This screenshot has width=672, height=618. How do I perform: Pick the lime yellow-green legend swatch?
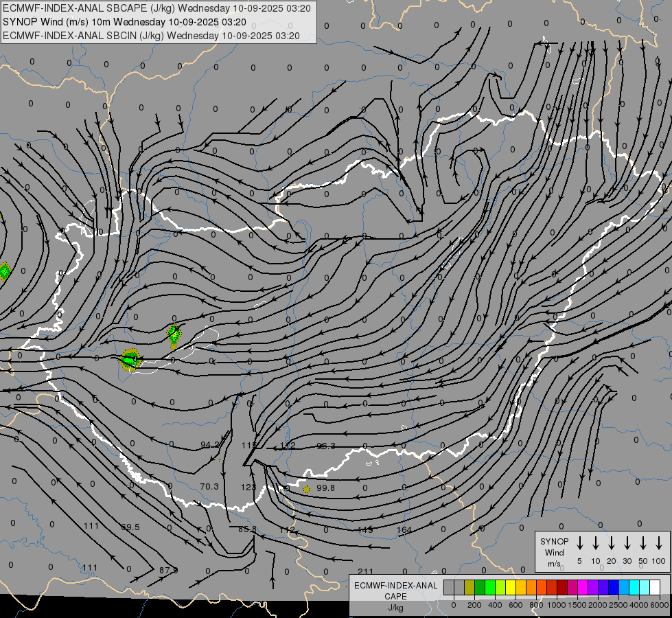(500, 587)
